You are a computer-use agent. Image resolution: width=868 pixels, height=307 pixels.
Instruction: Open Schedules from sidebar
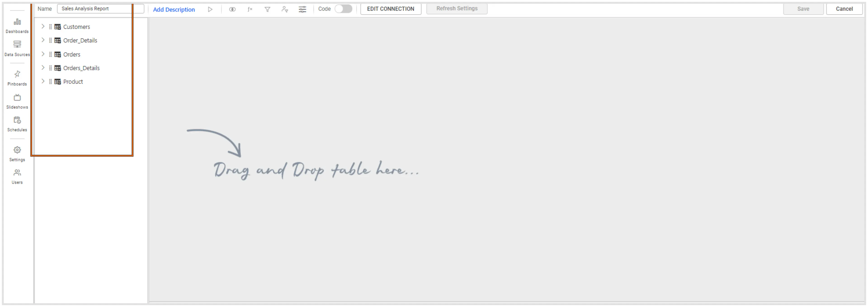point(17,124)
